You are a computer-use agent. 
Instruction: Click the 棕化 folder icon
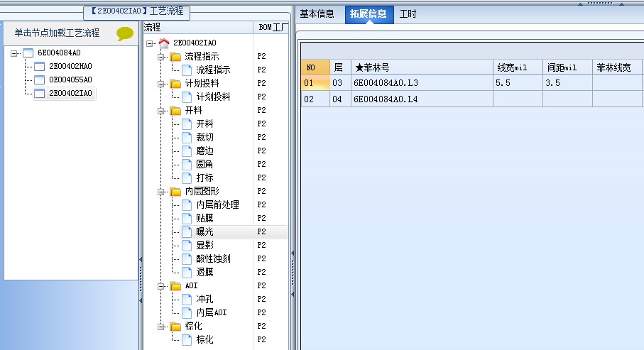[175, 327]
